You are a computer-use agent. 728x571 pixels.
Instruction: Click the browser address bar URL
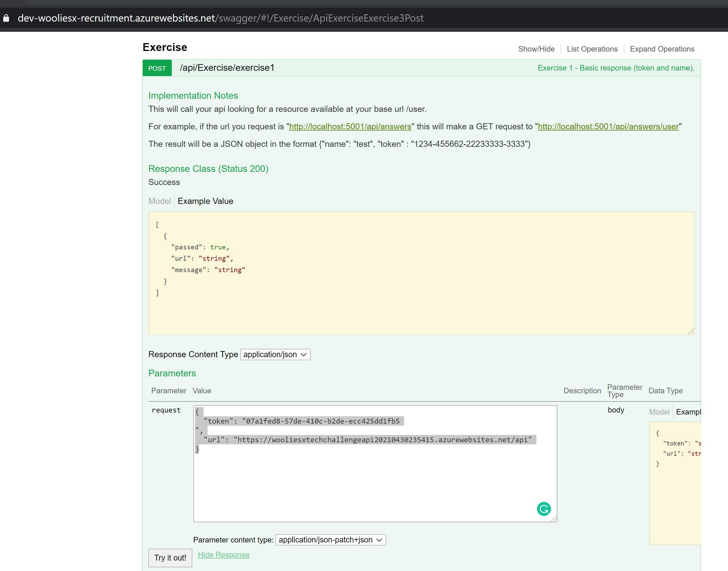pos(220,18)
